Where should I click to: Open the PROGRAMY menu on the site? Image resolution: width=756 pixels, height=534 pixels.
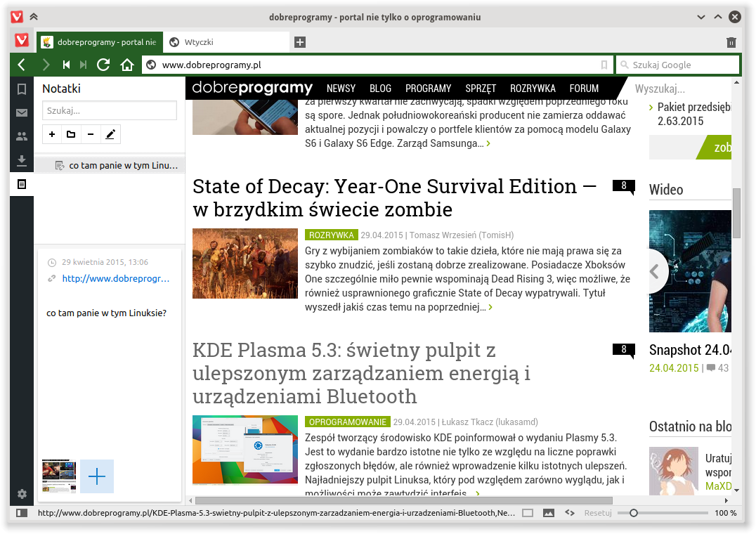tap(428, 89)
